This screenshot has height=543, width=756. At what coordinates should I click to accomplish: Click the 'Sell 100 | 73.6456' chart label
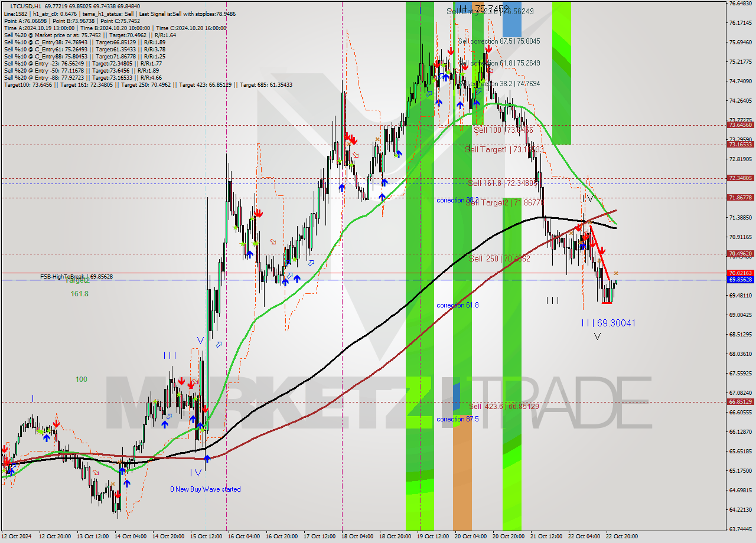pyautogui.click(x=503, y=130)
